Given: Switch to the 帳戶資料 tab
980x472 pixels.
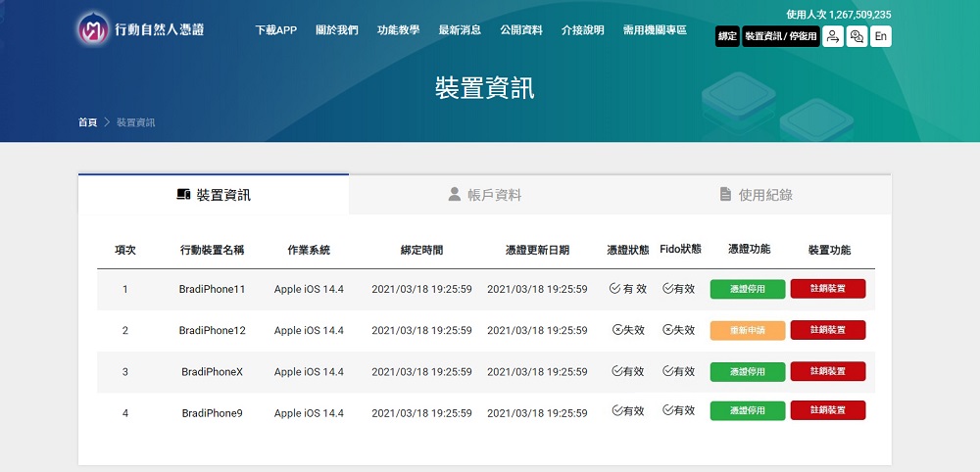Looking at the screenshot, I should (x=484, y=195).
